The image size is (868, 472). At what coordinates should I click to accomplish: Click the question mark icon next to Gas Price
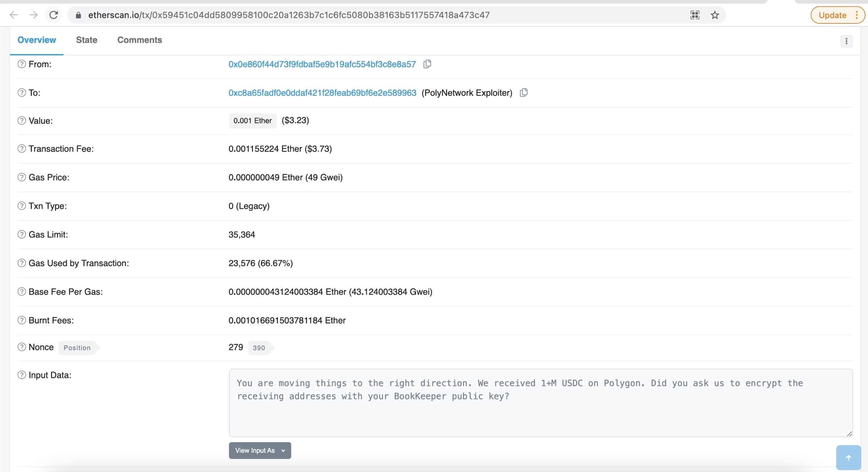coord(21,177)
